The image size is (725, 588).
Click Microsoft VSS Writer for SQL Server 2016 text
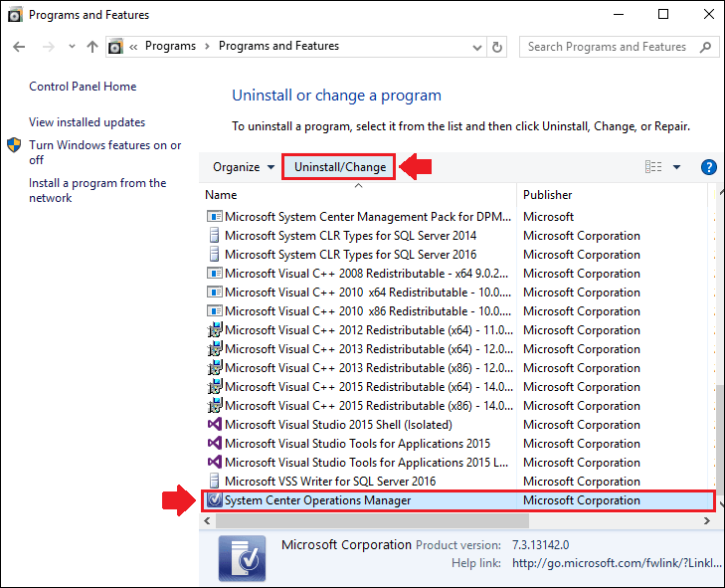point(330,482)
